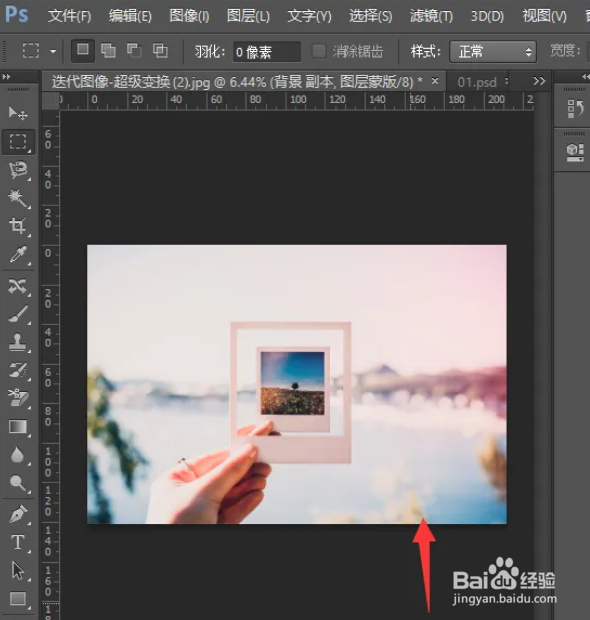The image size is (590, 620).
Task: Select the Clone Stamp tool
Action: click(18, 342)
